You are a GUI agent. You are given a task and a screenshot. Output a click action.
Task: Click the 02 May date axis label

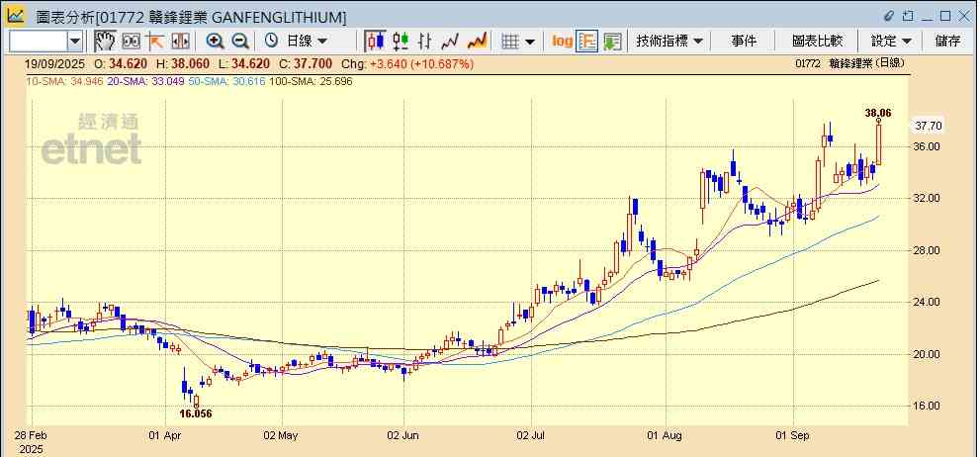(282, 435)
